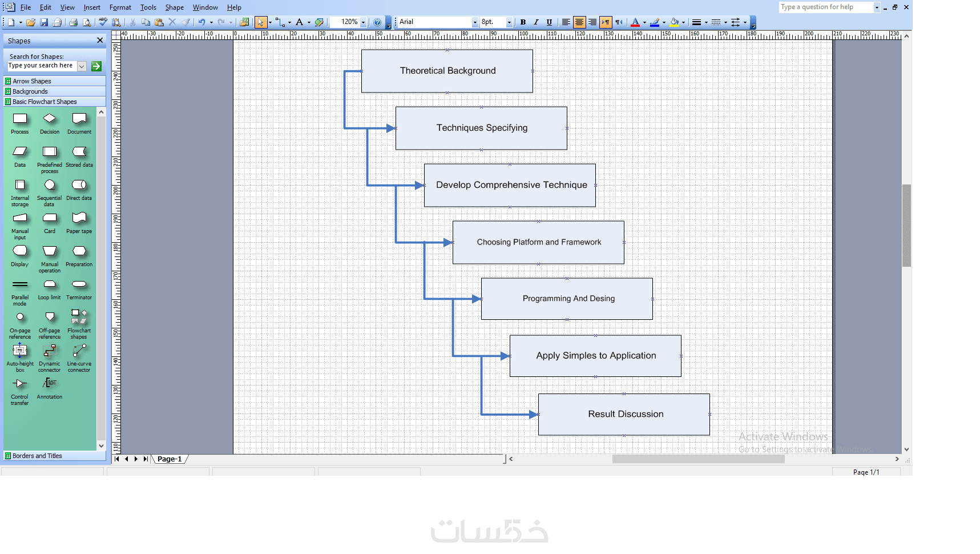Choose the Card shape
Screen dimensions: 980x554
click(50, 218)
